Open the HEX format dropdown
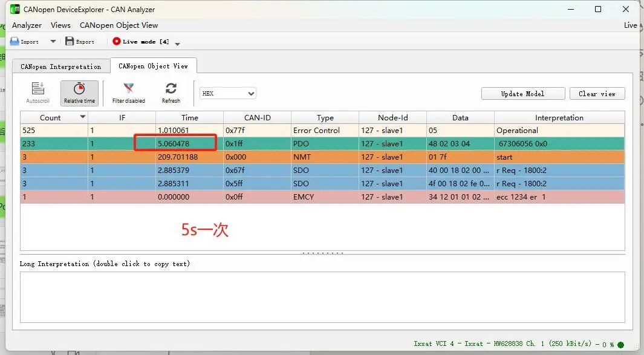 point(228,93)
